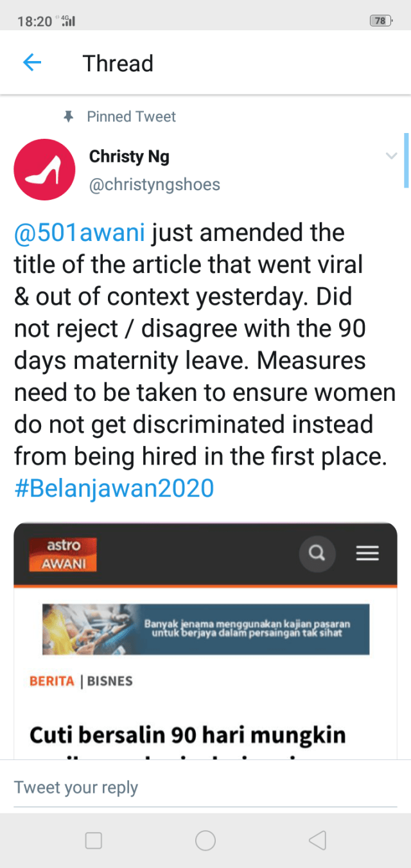411x868 pixels.
Task: Click the blue scrollbar on the right edge
Action: coord(406,159)
